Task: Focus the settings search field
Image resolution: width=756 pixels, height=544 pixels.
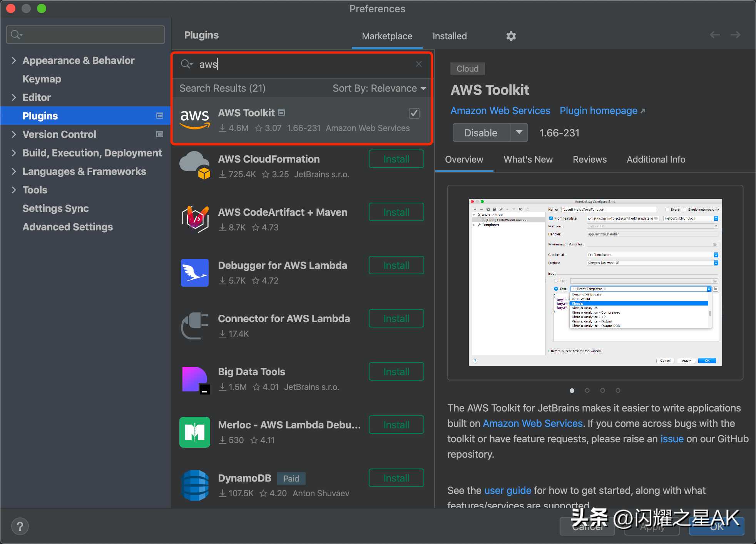Action: tap(85, 35)
